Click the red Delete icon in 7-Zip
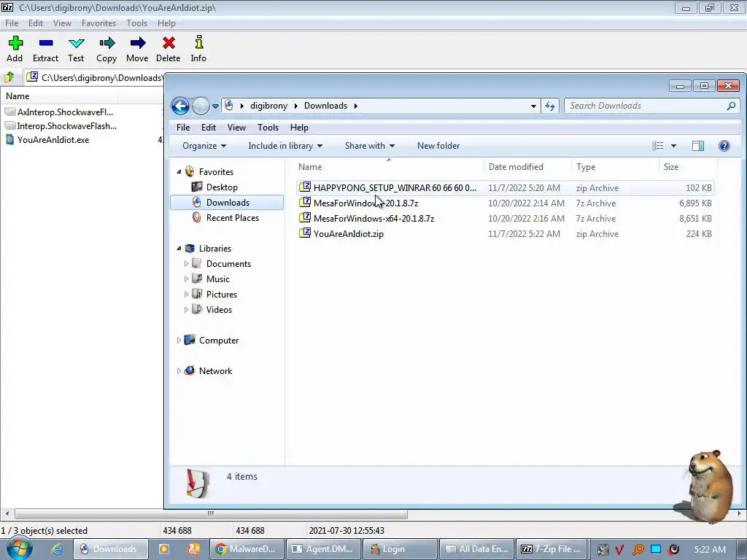This screenshot has height=560, width=747. [169, 43]
